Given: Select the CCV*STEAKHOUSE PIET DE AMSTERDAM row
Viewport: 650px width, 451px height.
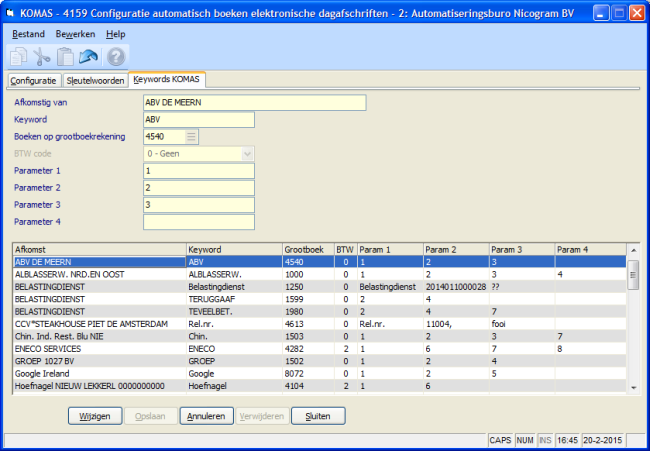Looking at the screenshot, I should 319,324.
